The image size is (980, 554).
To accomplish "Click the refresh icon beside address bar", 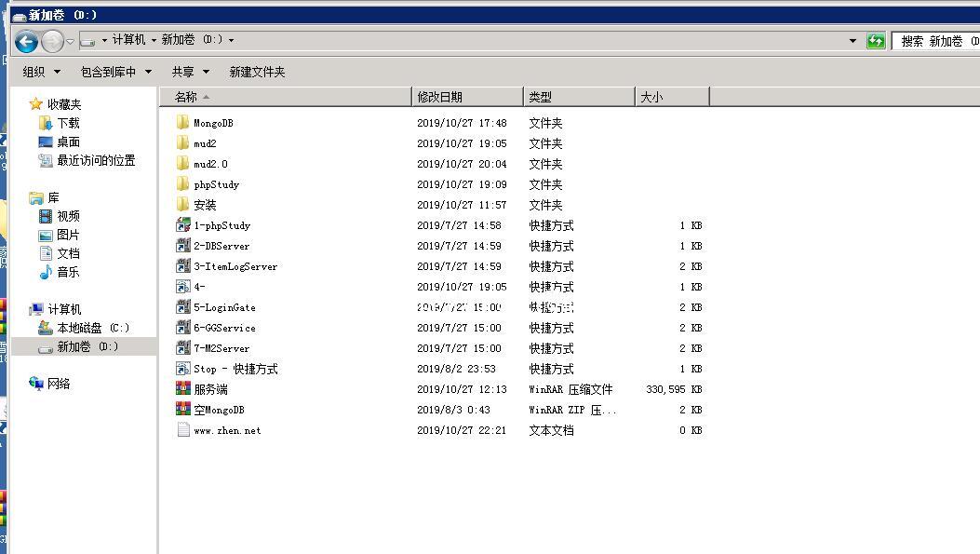I will pos(875,41).
